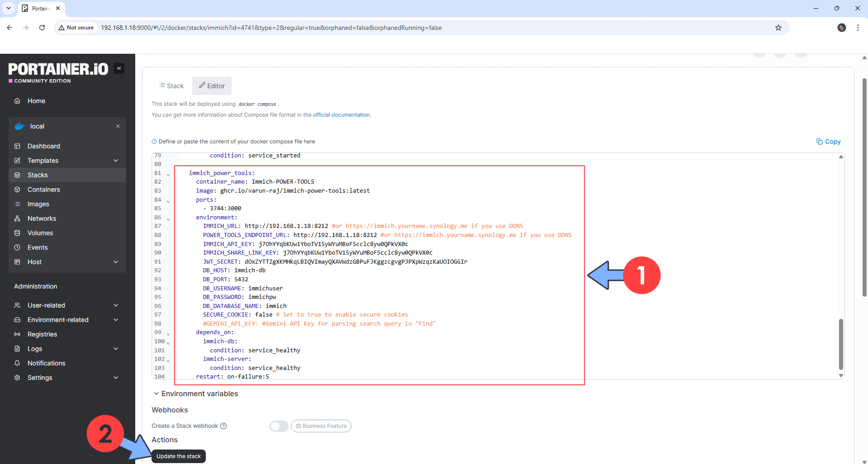Expand the Templates submenu
Screen dimensions: 868x464
point(116,161)
